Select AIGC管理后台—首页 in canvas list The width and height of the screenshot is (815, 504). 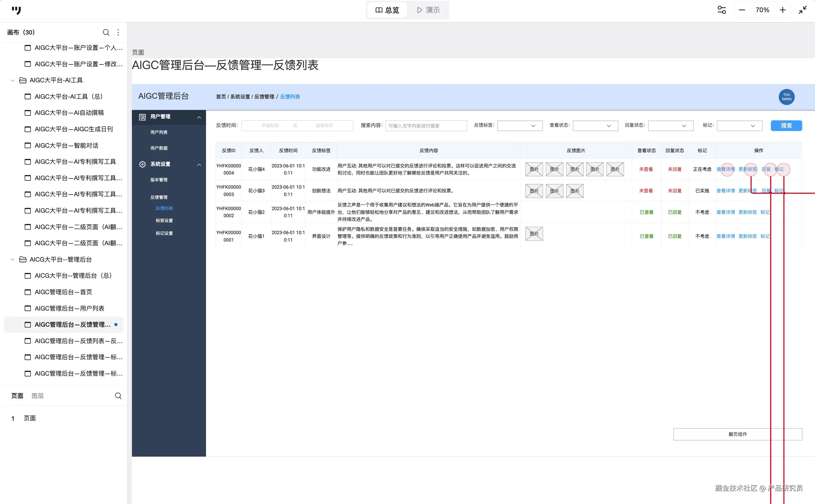[x=63, y=292]
